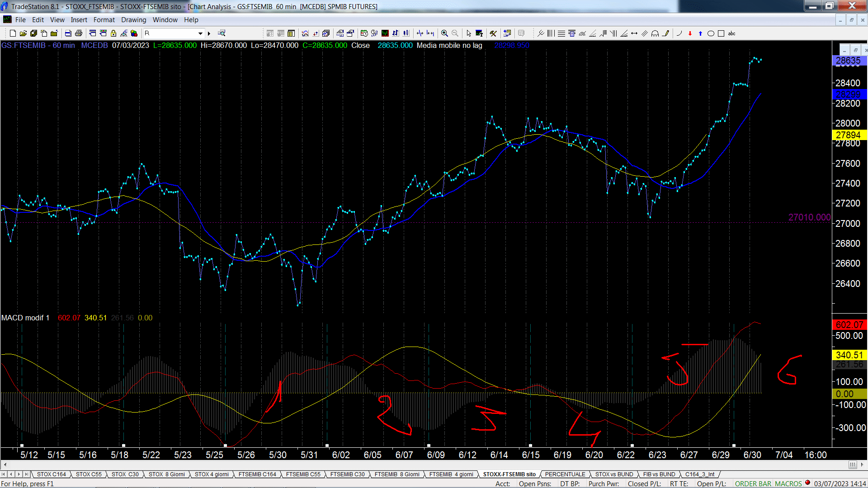Click the zoom out magnifier icon

coord(455,33)
